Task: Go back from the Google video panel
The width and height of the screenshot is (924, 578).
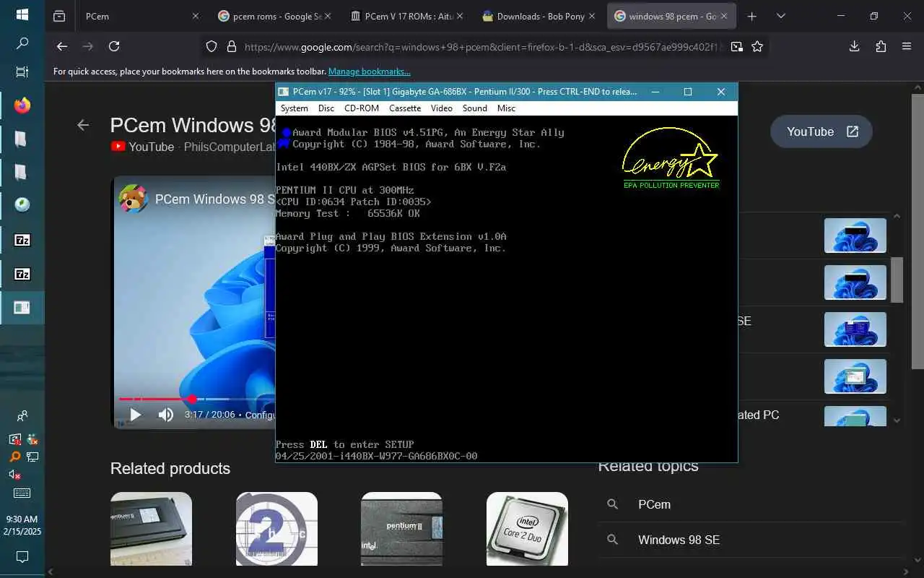Action: [x=83, y=125]
